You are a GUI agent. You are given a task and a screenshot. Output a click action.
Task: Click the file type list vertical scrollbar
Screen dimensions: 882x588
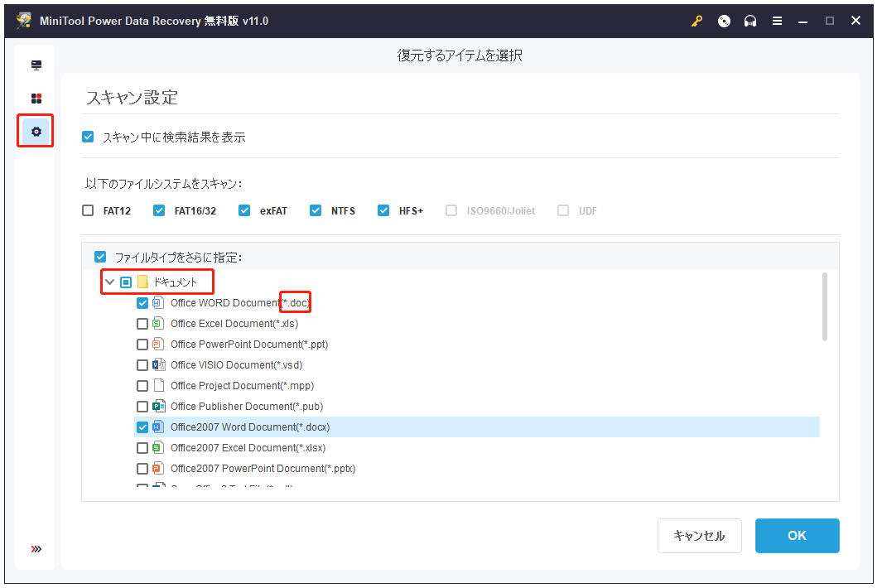[x=825, y=306]
